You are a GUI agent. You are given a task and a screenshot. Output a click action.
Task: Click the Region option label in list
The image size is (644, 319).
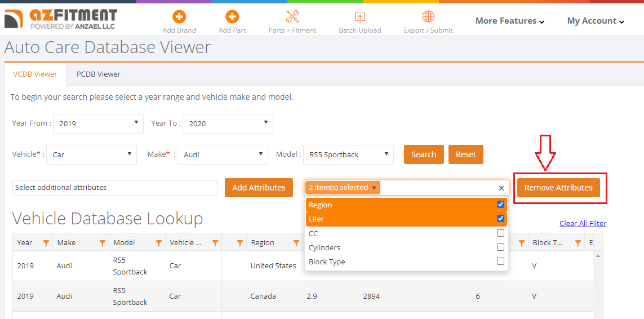click(321, 205)
